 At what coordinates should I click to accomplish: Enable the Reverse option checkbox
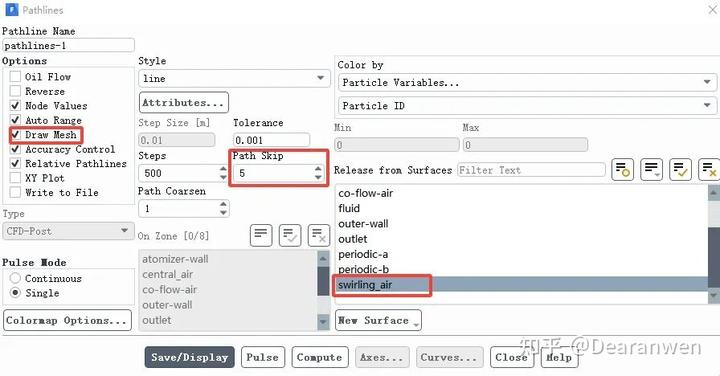[x=15, y=91]
